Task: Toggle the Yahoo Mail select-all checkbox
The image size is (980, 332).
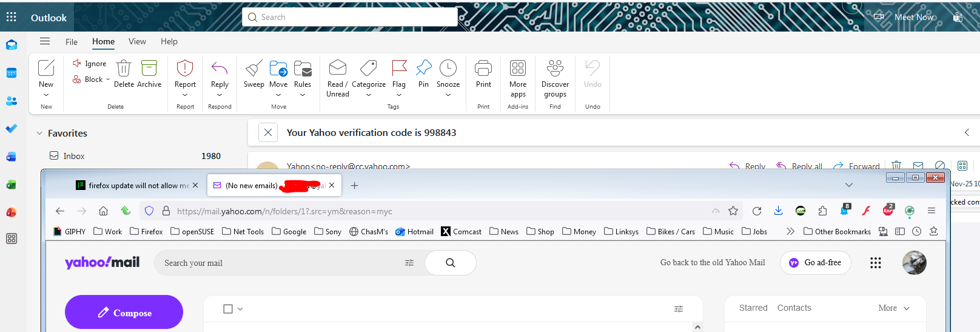Action: coord(228,309)
